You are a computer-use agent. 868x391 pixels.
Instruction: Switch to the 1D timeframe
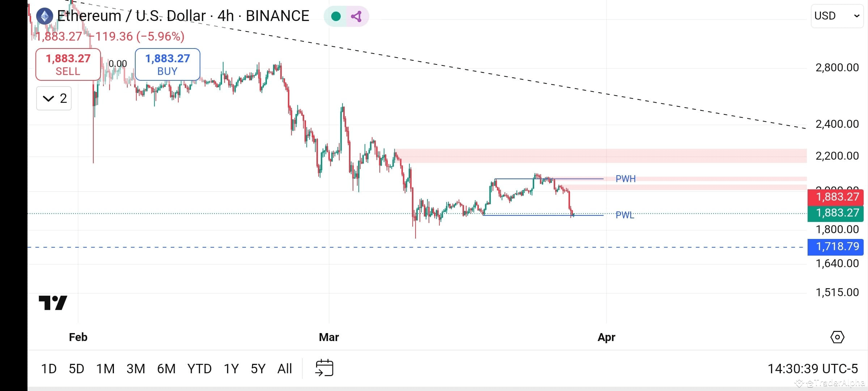49,368
